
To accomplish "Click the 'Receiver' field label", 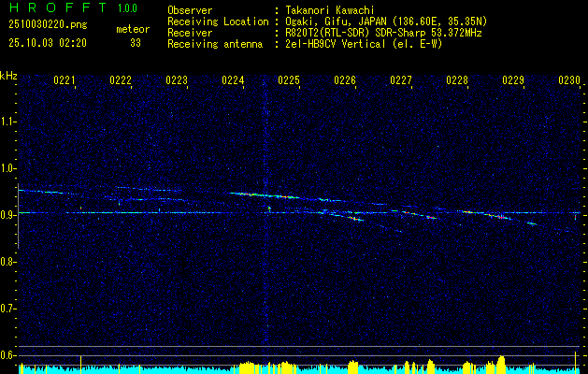I will [190, 33].
